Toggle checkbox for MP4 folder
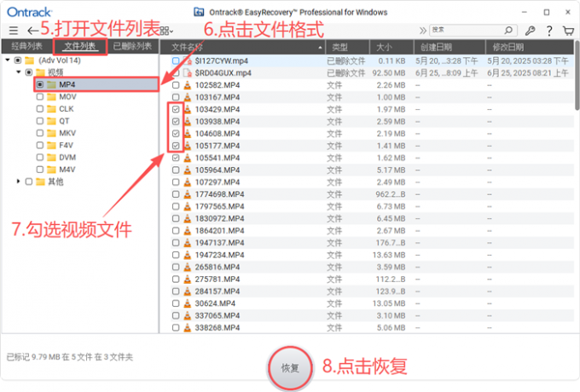This screenshot has height=392, width=580. coord(40,84)
